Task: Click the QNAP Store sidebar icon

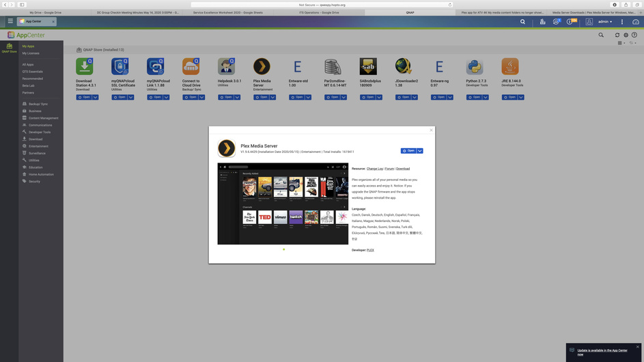Action: click(x=9, y=48)
